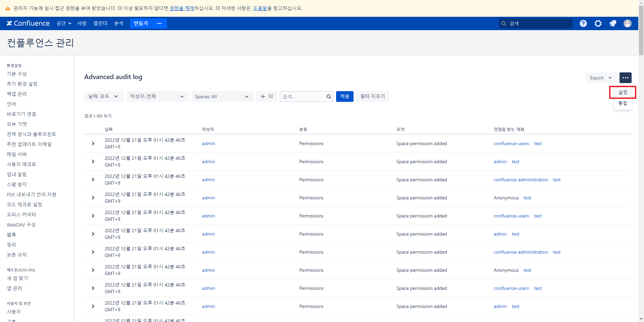
Task: Click inside the top 검색 search field
Action: coord(536,23)
